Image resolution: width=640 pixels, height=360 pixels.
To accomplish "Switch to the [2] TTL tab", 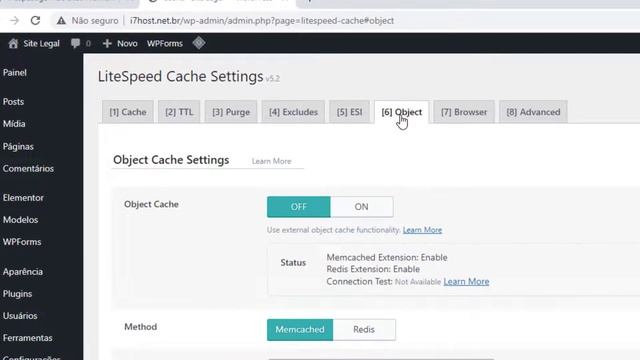I will (x=179, y=112).
